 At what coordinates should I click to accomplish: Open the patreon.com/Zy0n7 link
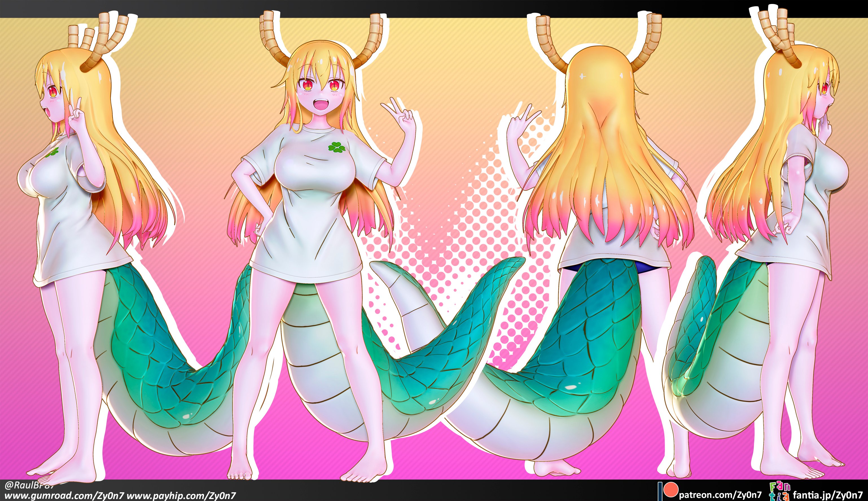point(720,495)
